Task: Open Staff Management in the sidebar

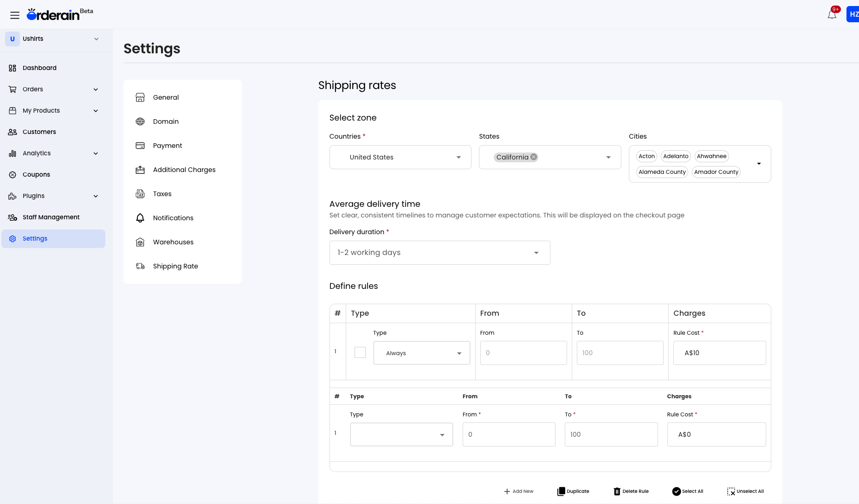Action: 51,217
